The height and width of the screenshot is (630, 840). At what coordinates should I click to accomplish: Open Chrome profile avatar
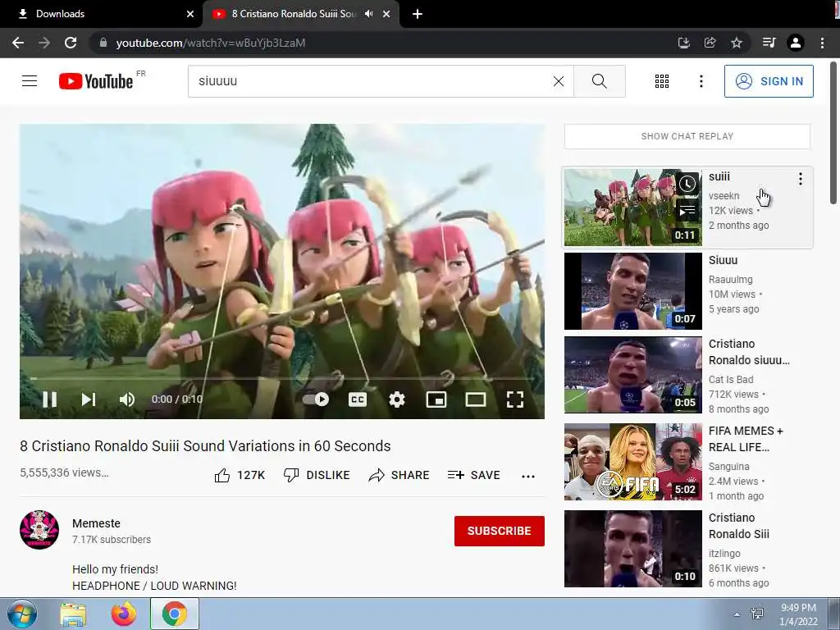click(x=796, y=43)
